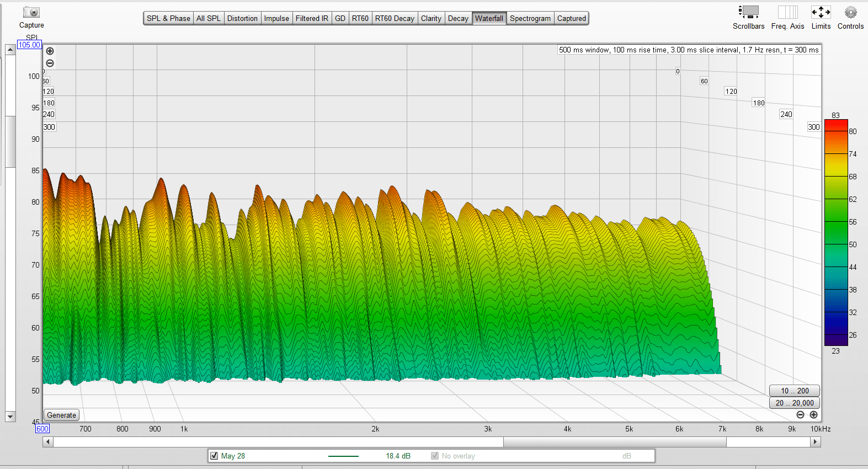Zoom in horizontally with bottom-right plus icon
This screenshot has height=469, width=868.
point(813,415)
